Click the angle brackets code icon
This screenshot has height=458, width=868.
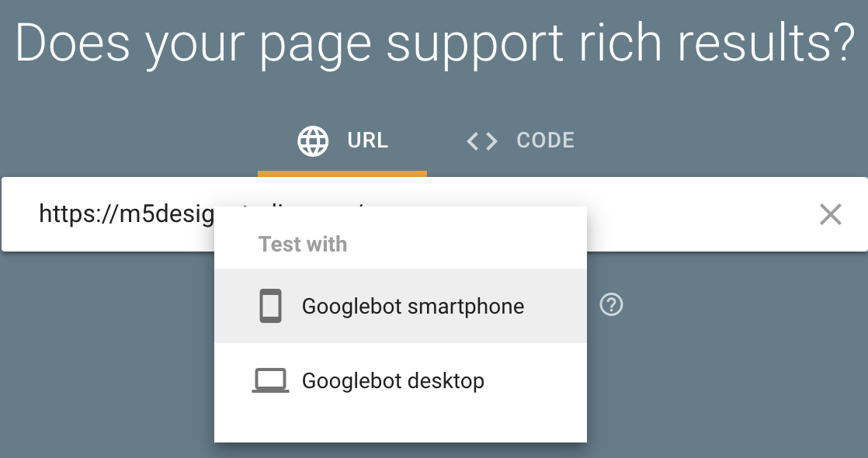[482, 141]
